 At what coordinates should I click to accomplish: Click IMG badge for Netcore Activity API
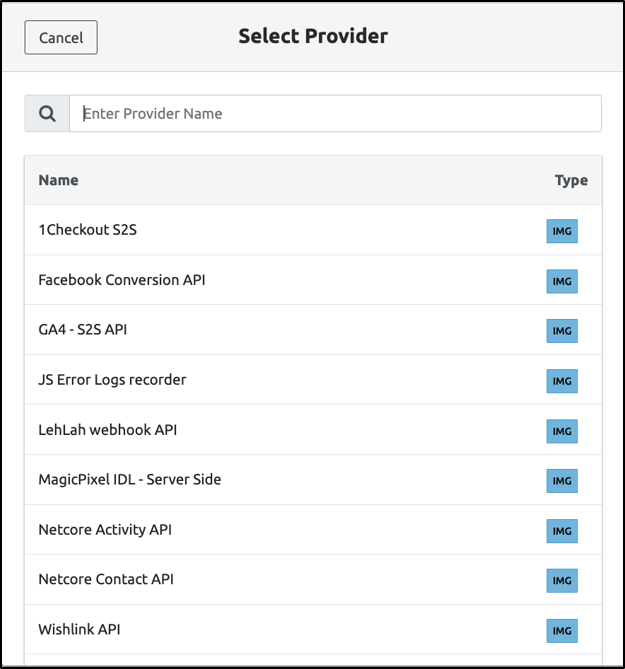pos(562,531)
